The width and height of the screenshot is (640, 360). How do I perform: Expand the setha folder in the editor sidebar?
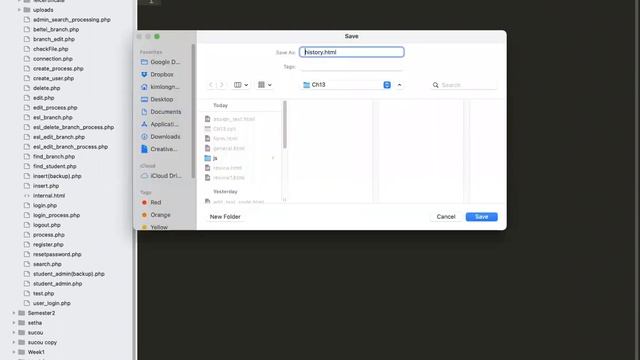(x=14, y=323)
